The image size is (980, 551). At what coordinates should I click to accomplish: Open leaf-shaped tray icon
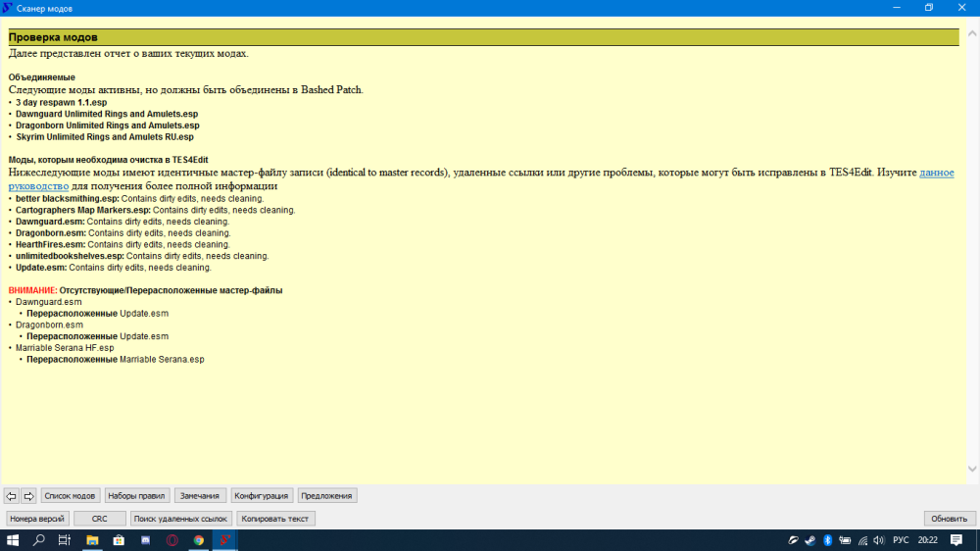pos(793,540)
